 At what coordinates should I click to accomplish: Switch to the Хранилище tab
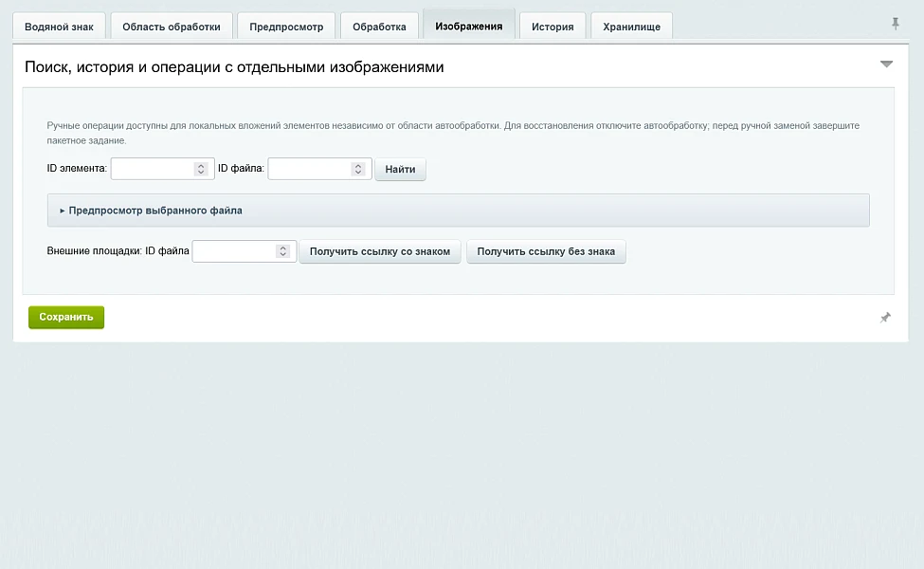pyautogui.click(x=632, y=27)
